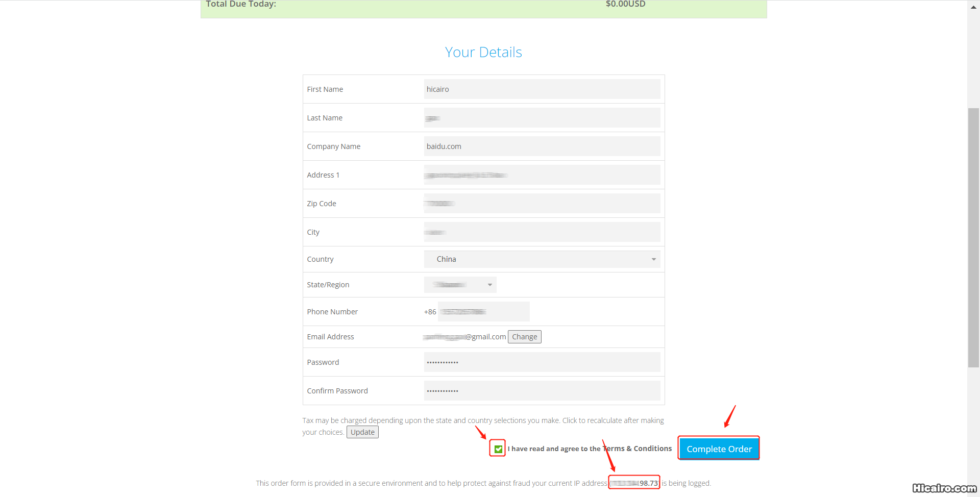Click the City text field
Viewport: 980px width, 497px height.
(542, 232)
